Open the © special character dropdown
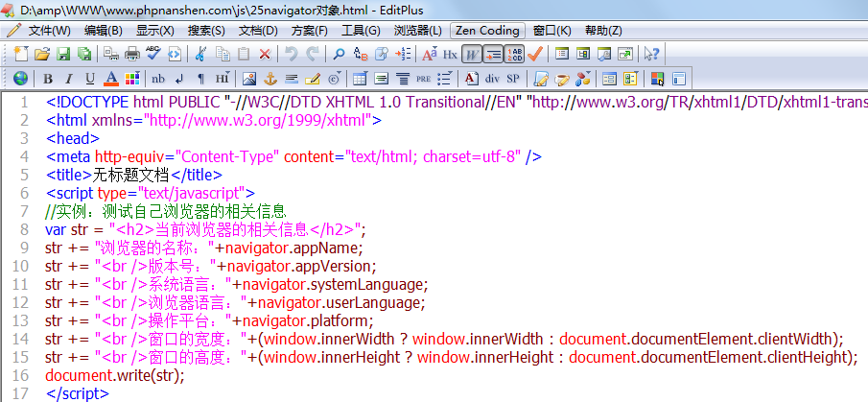Viewport: 868px width, 402px height. click(x=335, y=78)
